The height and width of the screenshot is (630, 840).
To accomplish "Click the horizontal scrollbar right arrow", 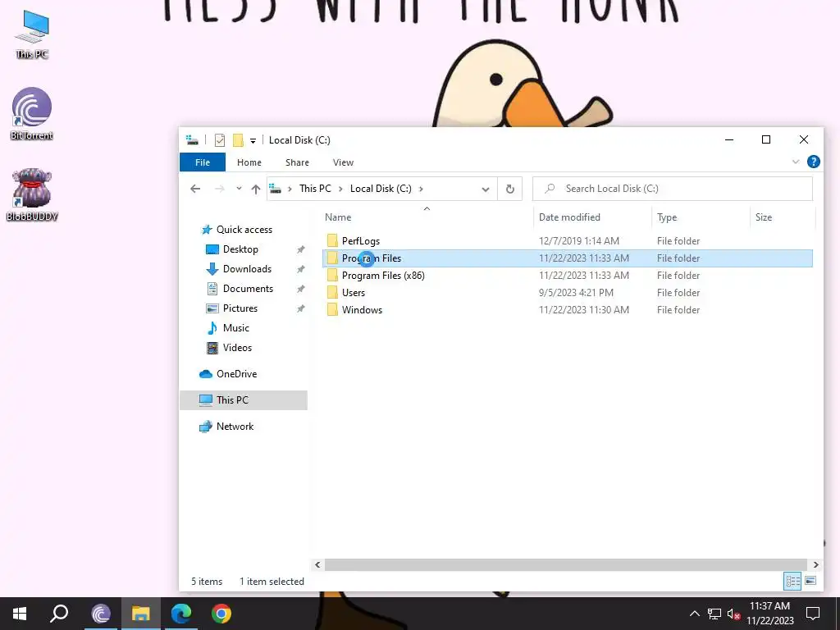I will click(816, 564).
